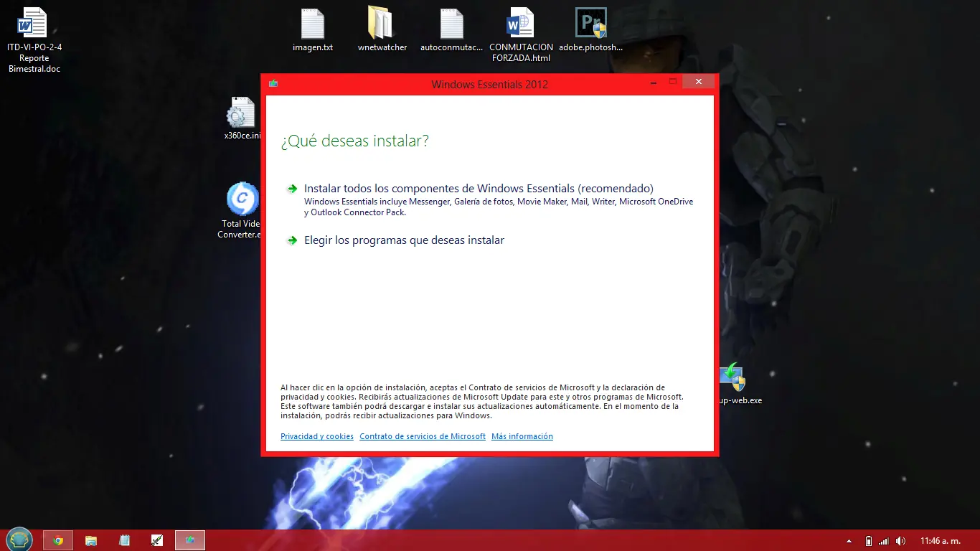This screenshot has width=980, height=551.
Task: Select the 'CONMUTACION FORZADA.html' desktop icon
Action: coord(522,34)
